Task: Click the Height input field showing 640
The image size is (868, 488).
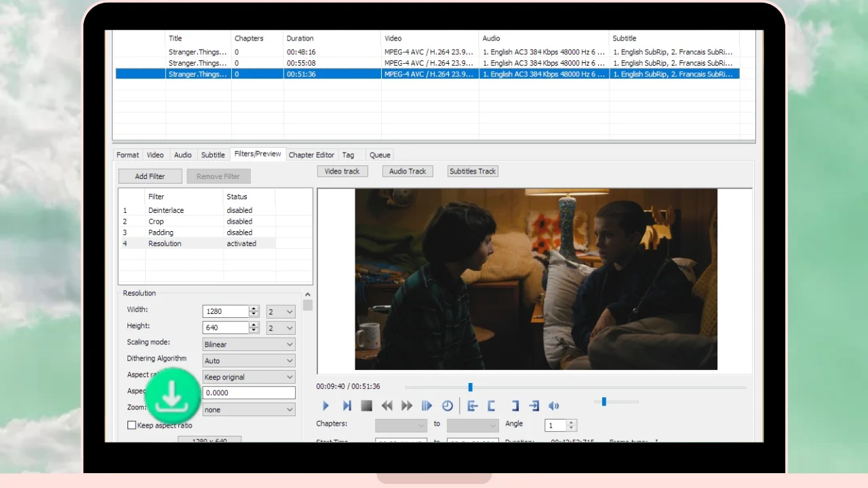Action: 226,327
